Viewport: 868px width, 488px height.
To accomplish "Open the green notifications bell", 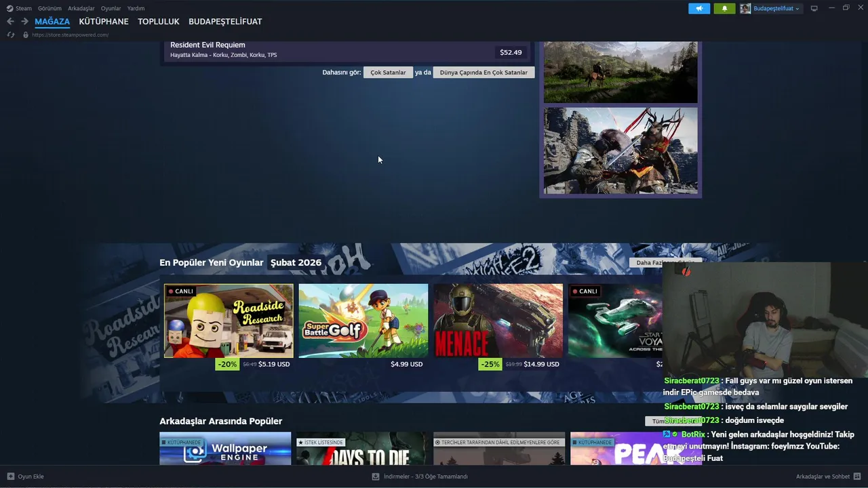I will coord(724,8).
